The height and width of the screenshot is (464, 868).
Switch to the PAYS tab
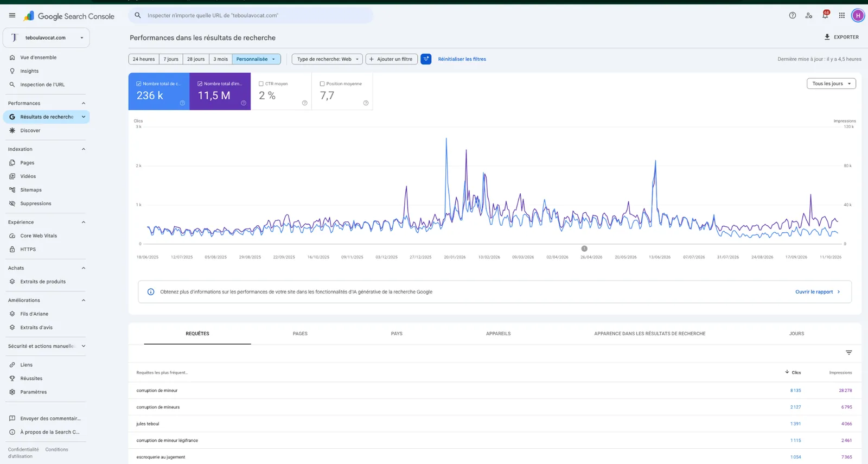pos(397,334)
